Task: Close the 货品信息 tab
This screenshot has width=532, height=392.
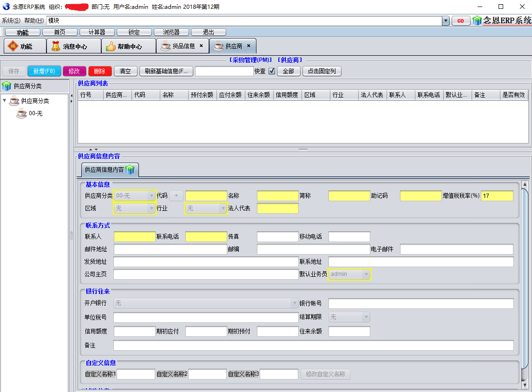Action: (x=201, y=46)
